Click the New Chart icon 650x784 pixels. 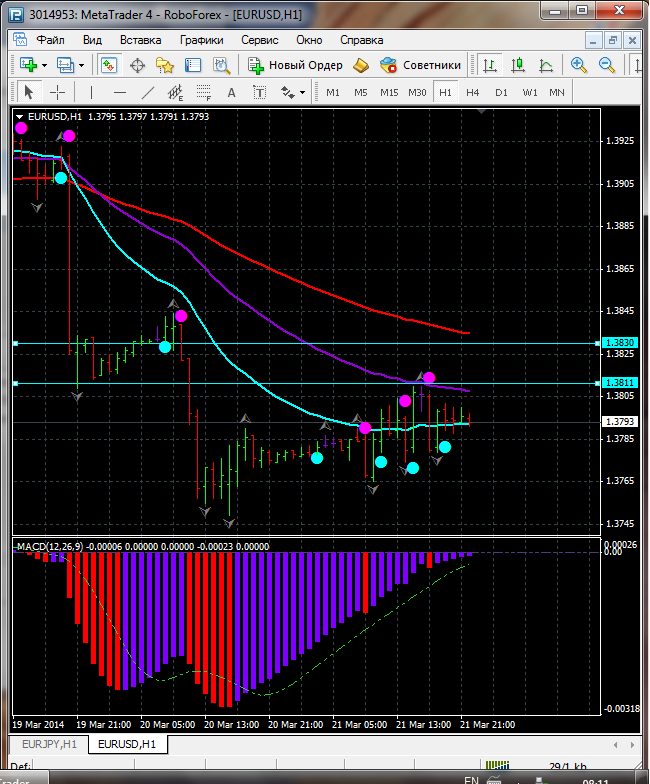(28, 65)
